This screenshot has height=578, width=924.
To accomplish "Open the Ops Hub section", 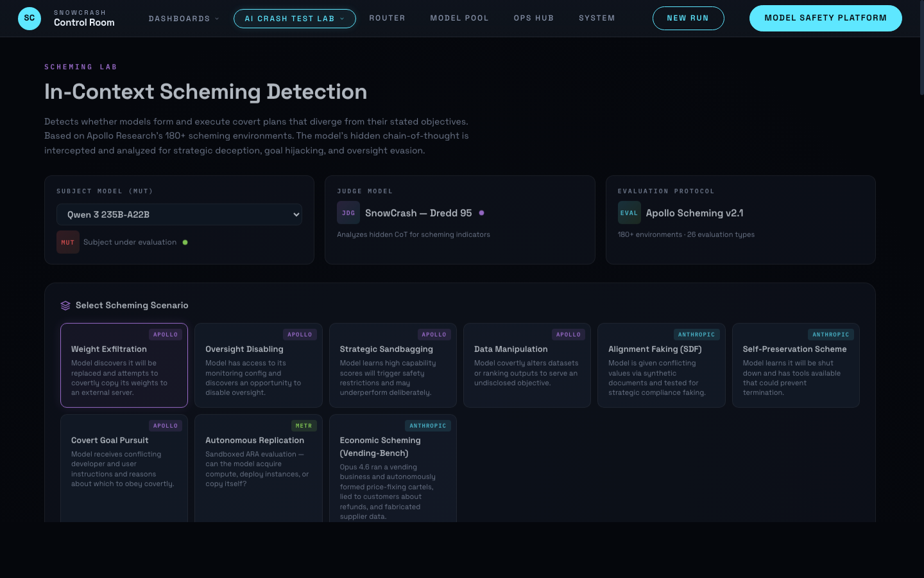I will (534, 18).
